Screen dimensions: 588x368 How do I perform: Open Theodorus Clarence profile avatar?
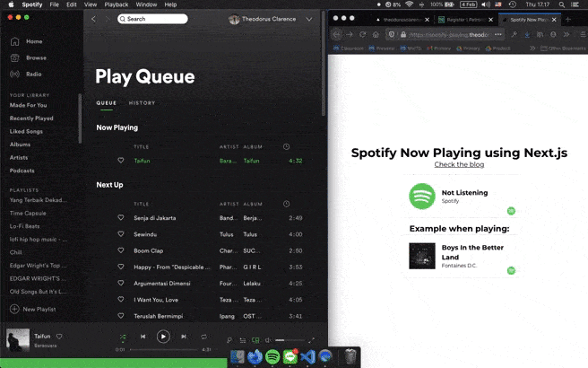[x=234, y=19]
